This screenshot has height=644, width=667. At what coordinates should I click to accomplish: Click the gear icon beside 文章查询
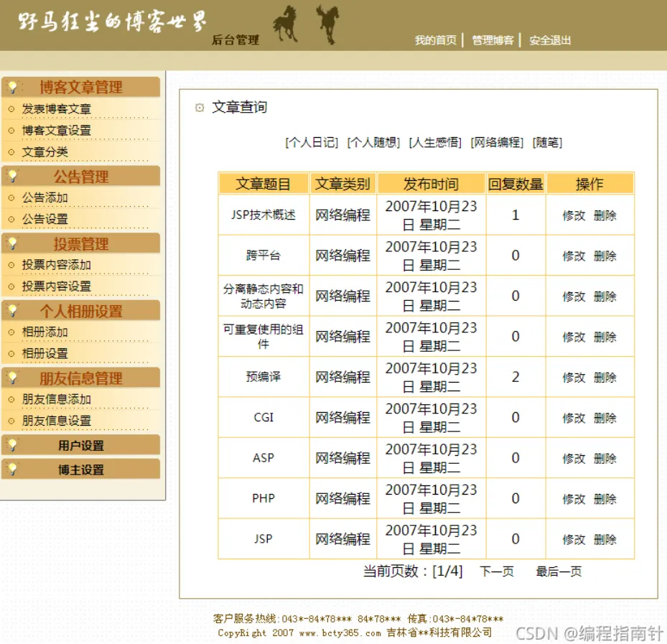(200, 108)
